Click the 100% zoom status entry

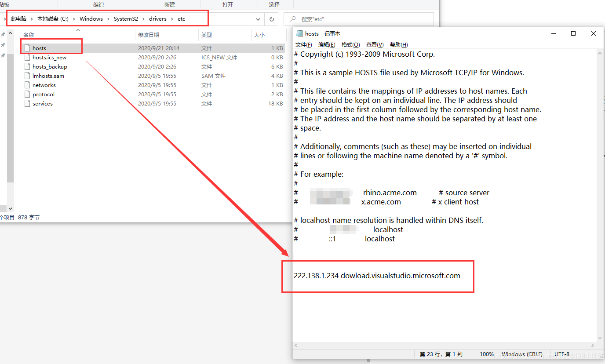point(486,354)
